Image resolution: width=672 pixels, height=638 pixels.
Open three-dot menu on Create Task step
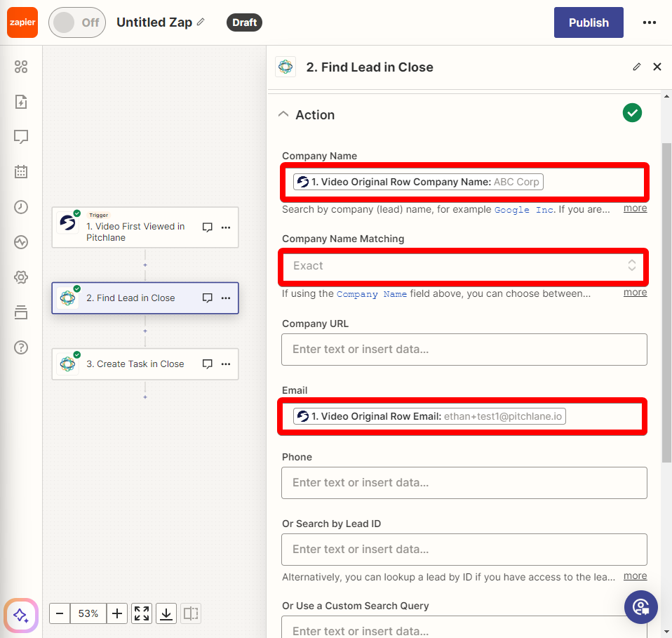(226, 364)
